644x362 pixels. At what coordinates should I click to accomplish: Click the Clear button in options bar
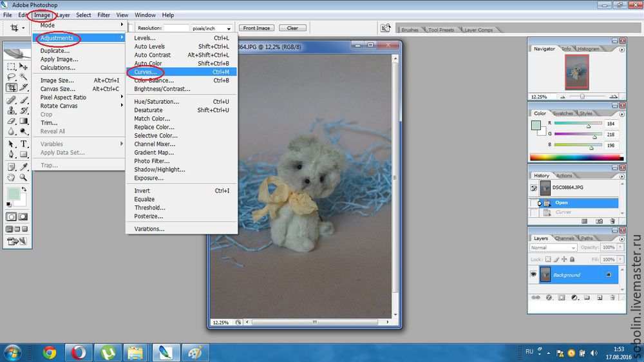292,28
